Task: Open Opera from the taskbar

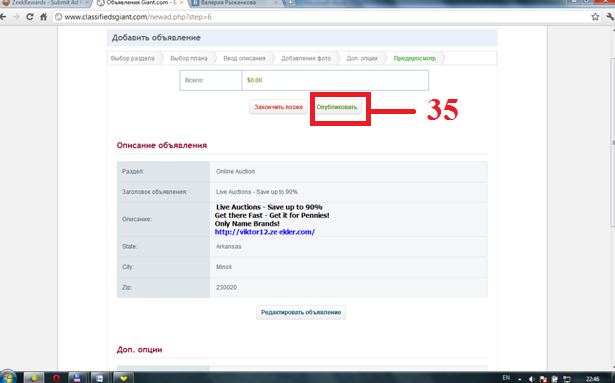Action: [56, 378]
